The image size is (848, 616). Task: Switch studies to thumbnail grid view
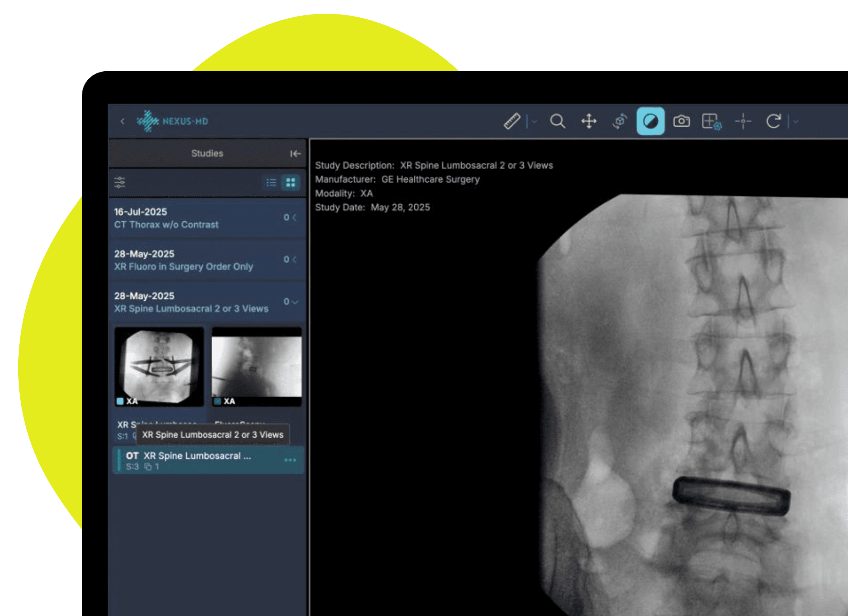point(290,183)
